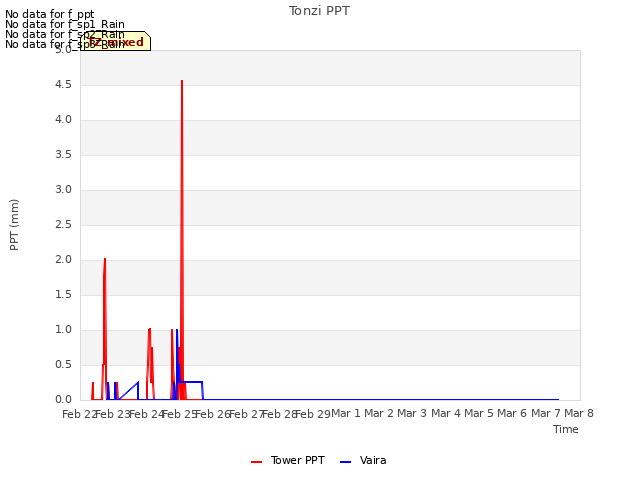The image size is (640, 480).
Task: Toggle the Tower PPT legend entry
Action: (x=288, y=460)
